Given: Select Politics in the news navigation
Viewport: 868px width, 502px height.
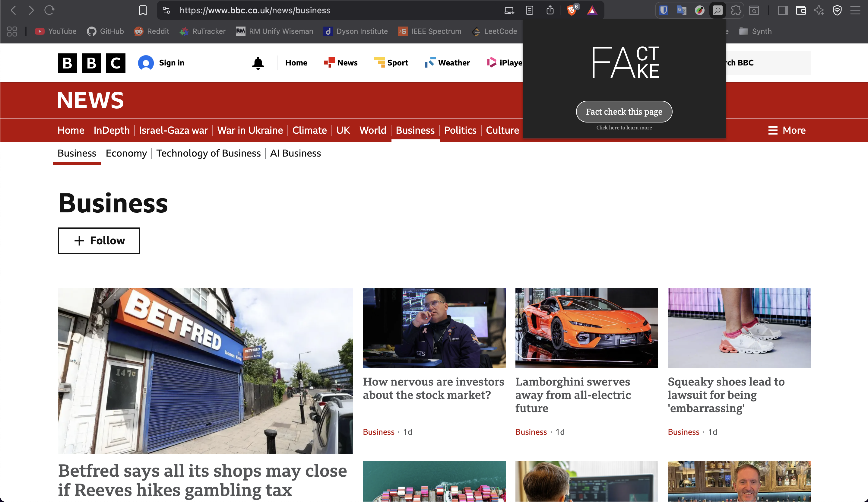Looking at the screenshot, I should click(x=460, y=130).
